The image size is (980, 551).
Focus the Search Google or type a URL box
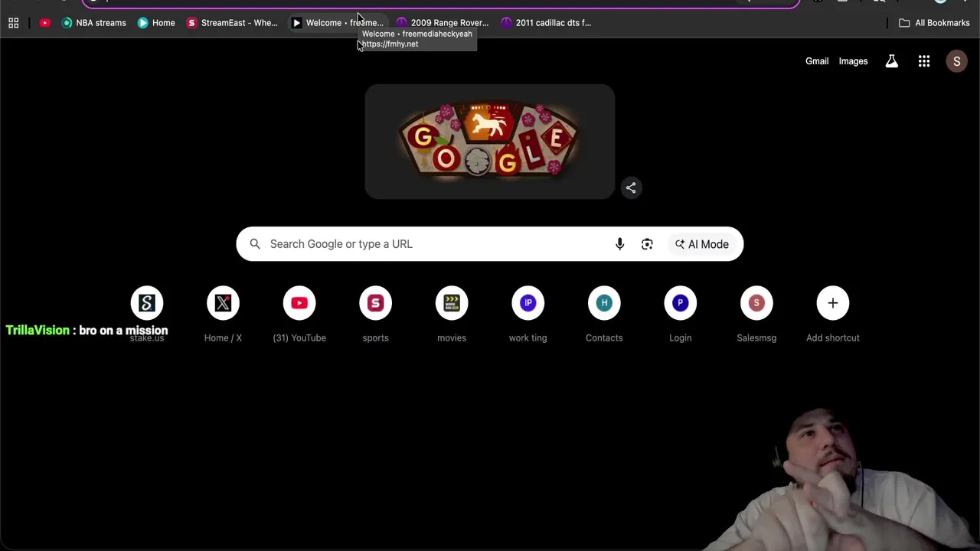490,244
